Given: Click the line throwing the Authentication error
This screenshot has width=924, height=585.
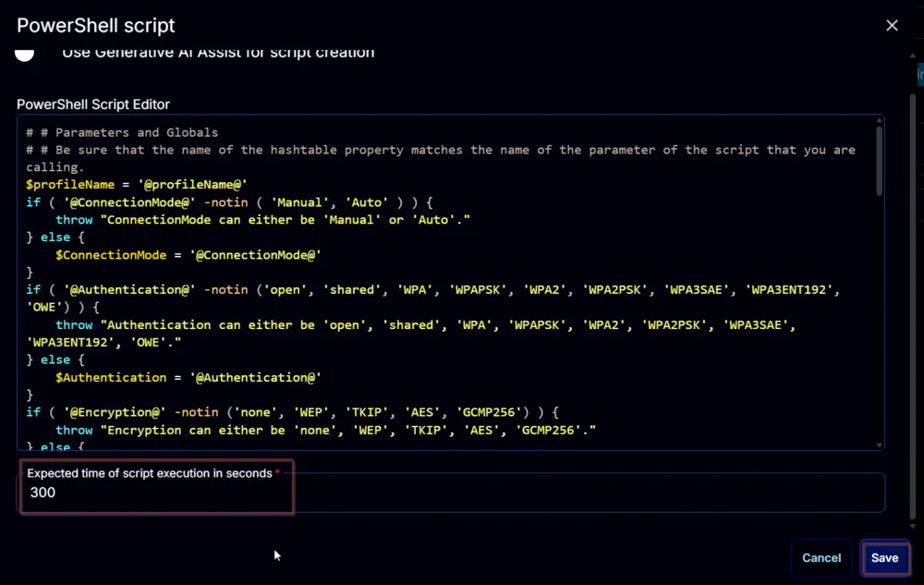Looking at the screenshot, I should (411, 334).
